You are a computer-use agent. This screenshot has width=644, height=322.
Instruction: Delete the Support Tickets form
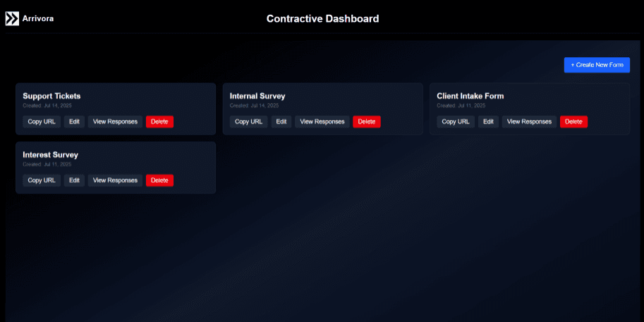click(160, 121)
